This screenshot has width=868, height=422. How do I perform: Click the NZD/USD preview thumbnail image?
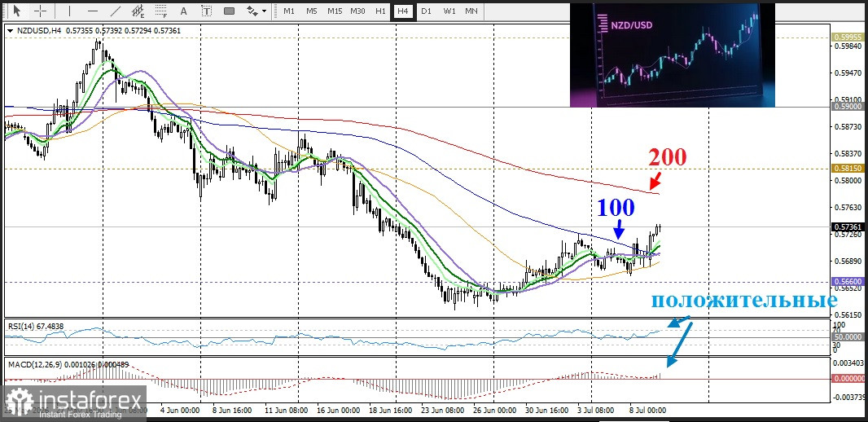[x=672, y=55]
